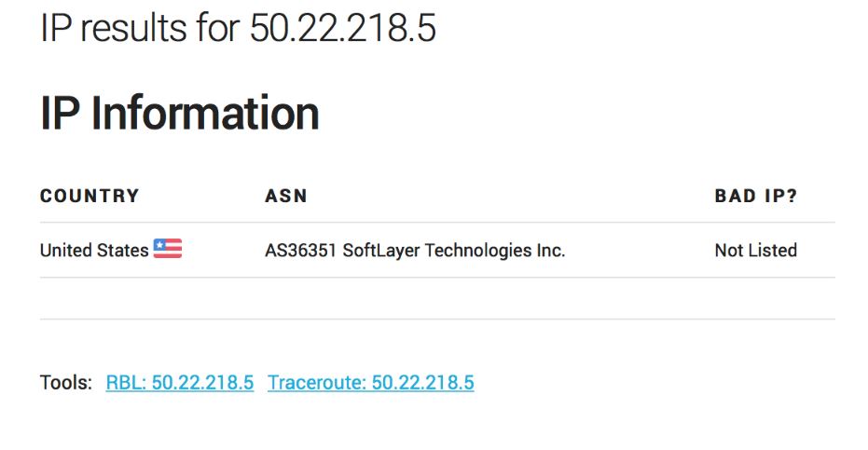Click the BAD IP? column header
Screen dimensions: 868x450
click(x=755, y=197)
